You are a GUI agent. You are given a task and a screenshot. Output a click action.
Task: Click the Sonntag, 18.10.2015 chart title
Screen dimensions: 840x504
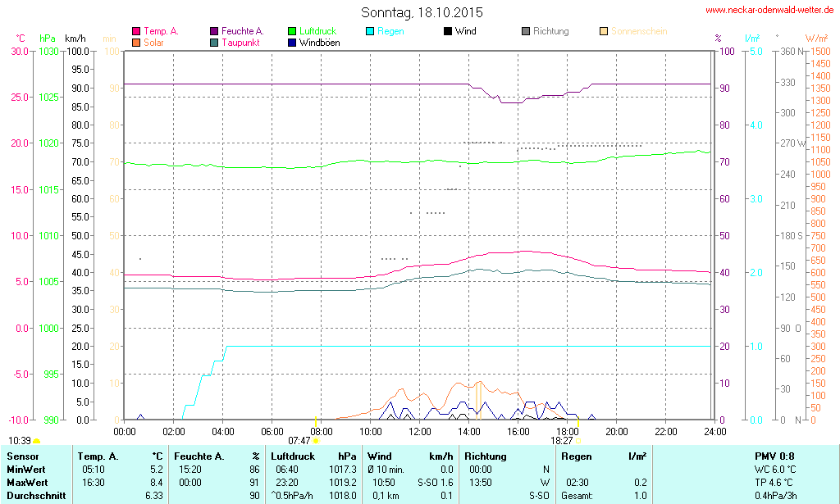point(422,12)
